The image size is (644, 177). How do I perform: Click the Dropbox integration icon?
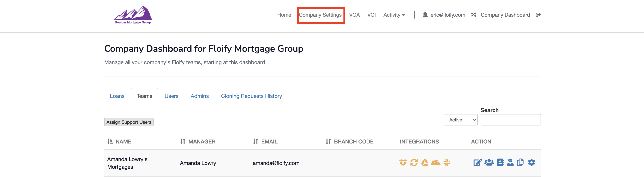[x=403, y=162]
